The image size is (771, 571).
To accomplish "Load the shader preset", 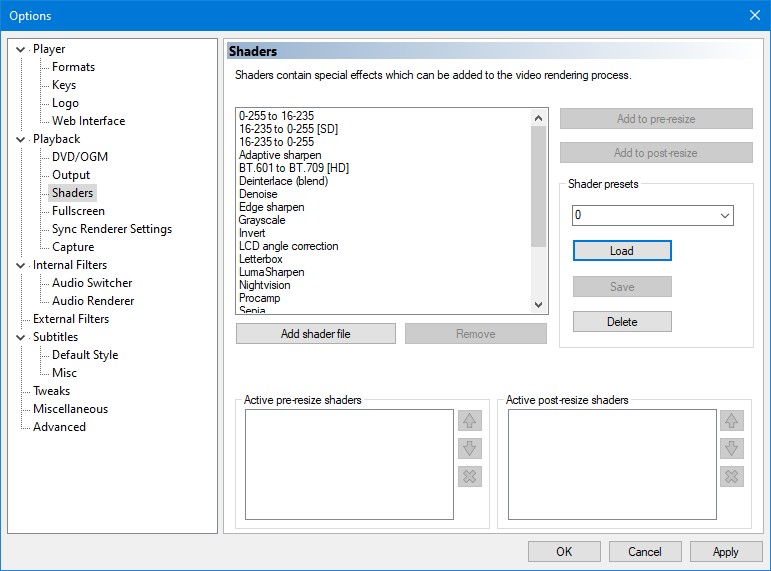I will [622, 251].
